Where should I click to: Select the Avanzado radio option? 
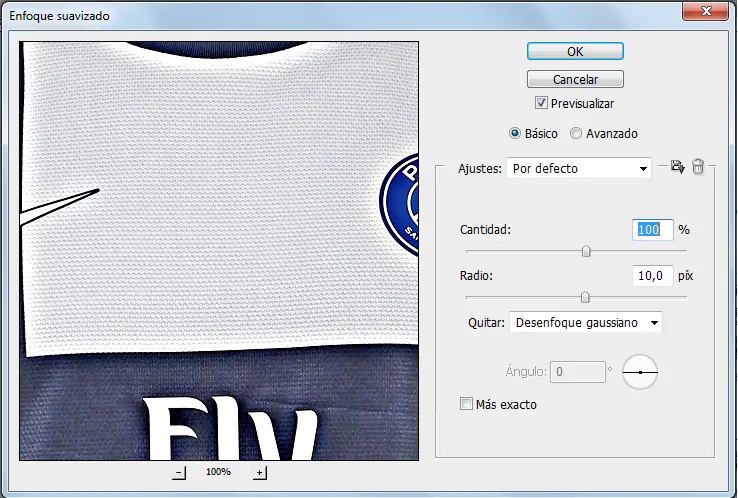pyautogui.click(x=576, y=133)
